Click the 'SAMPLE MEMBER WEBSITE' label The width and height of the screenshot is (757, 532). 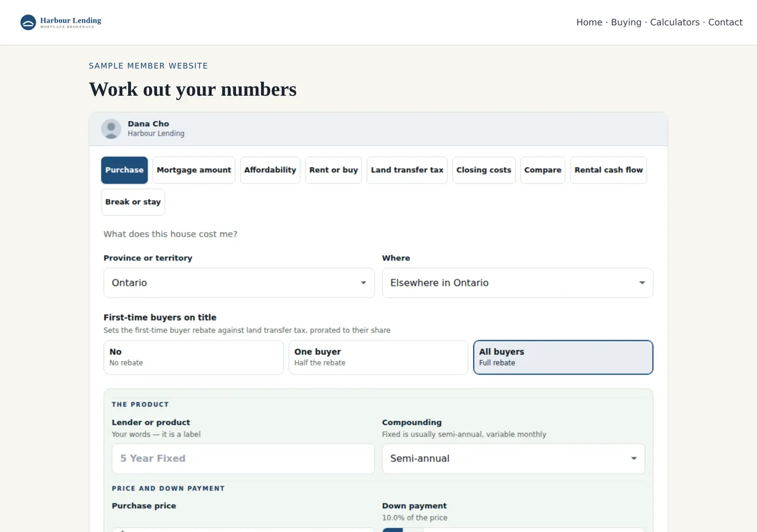pyautogui.click(x=148, y=66)
